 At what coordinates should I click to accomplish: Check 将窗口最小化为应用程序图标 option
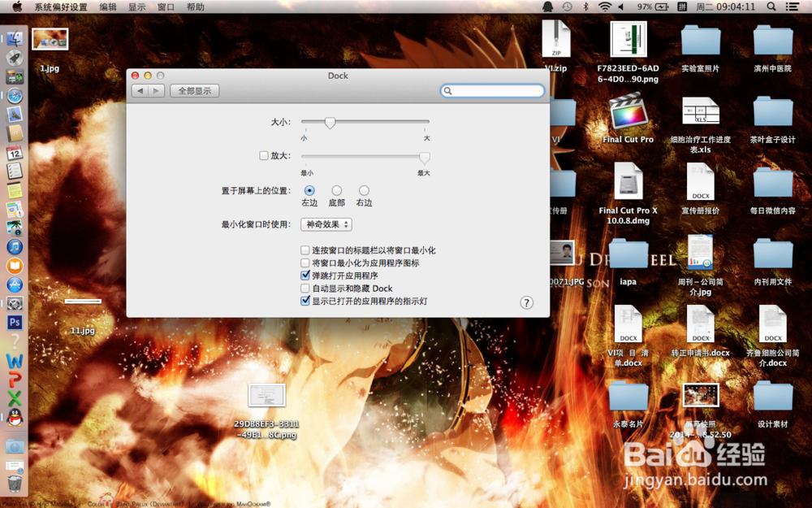(305, 263)
